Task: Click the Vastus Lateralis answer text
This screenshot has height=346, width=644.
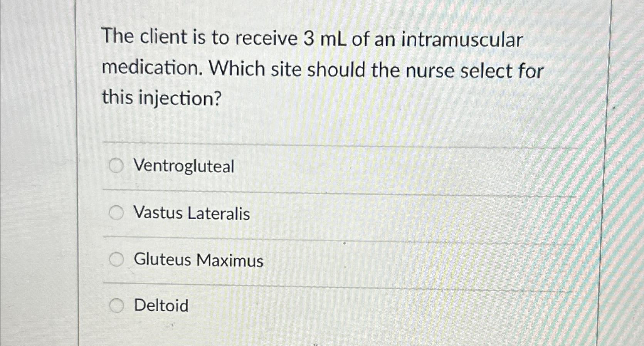Action: (191, 214)
